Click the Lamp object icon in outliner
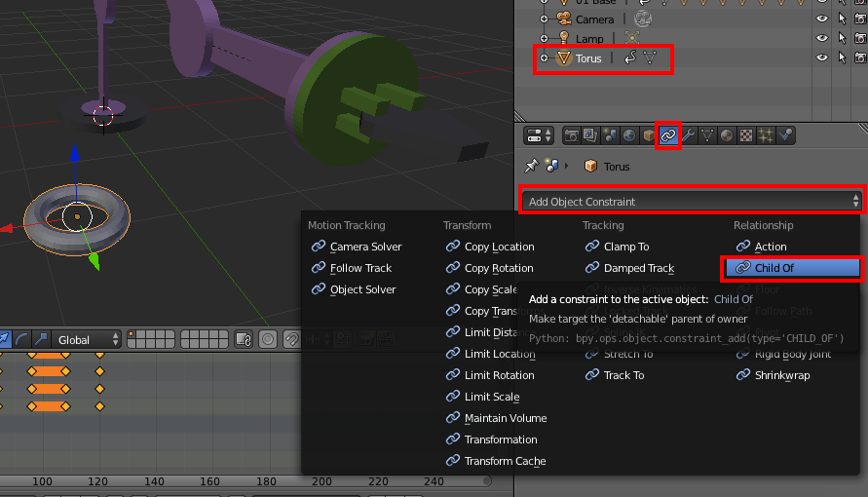Screen dimensions: 868x497 click(x=563, y=39)
